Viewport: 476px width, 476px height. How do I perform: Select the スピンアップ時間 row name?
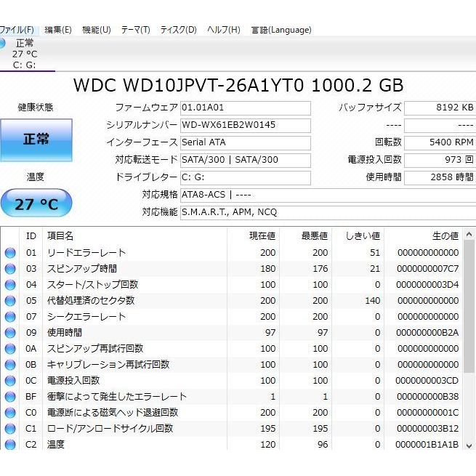click(x=82, y=269)
